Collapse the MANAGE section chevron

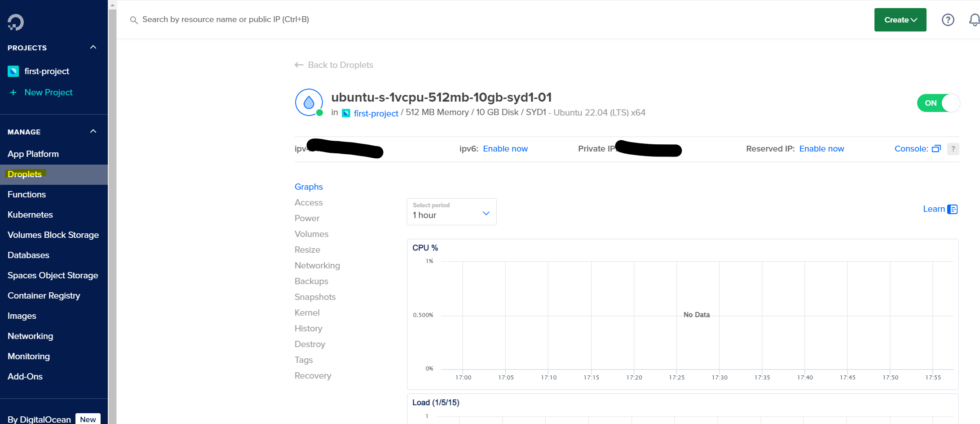click(x=93, y=132)
